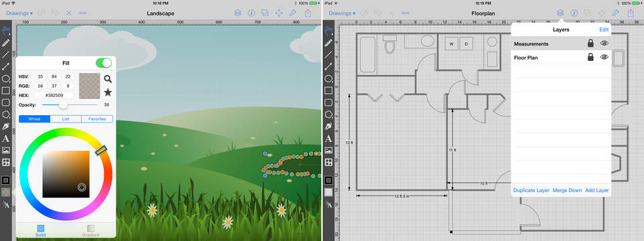
Task: Select the rectangle tool in Landscape window
Action: coord(6,90)
